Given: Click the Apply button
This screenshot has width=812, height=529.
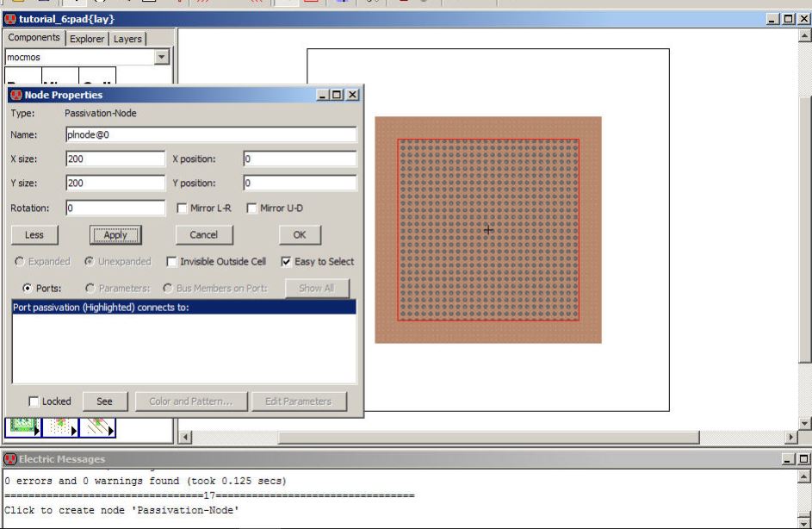Looking at the screenshot, I should click(x=115, y=235).
